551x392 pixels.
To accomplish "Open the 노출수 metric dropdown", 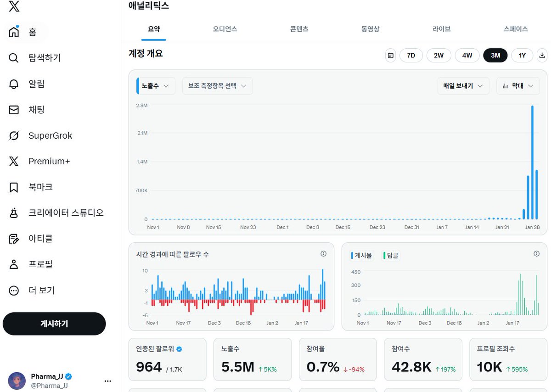I will click(156, 86).
